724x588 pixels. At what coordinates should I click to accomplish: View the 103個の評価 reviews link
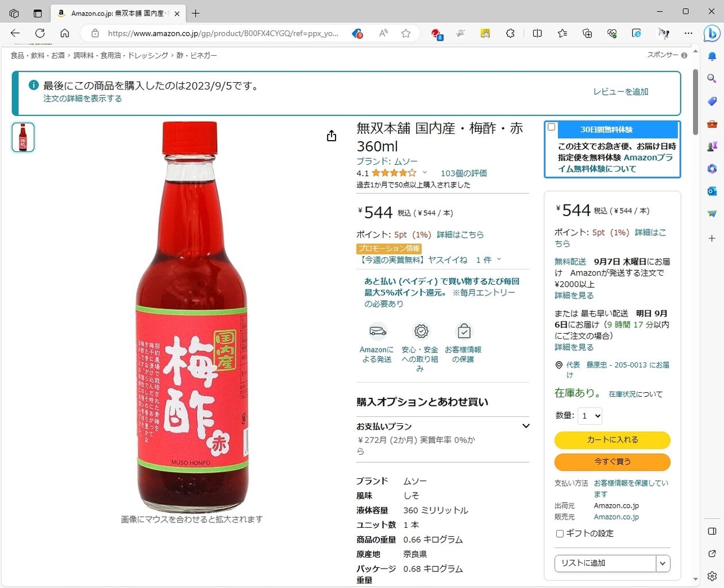click(x=464, y=173)
